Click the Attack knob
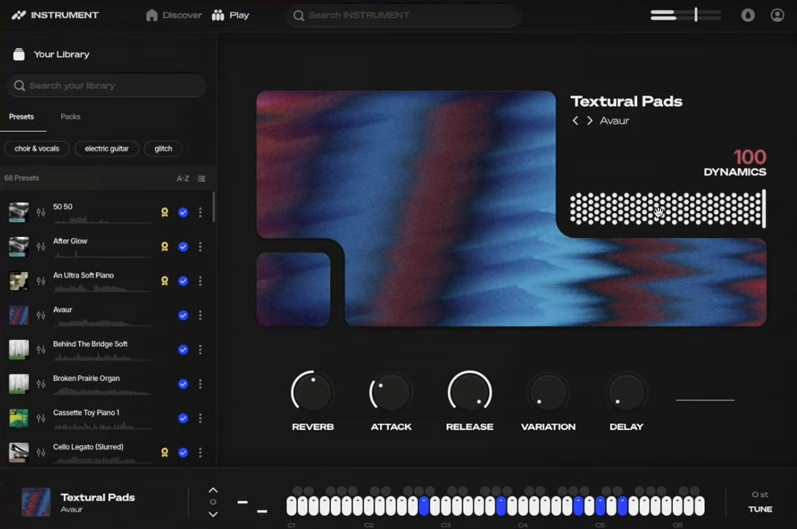The image size is (797, 529). [390, 392]
